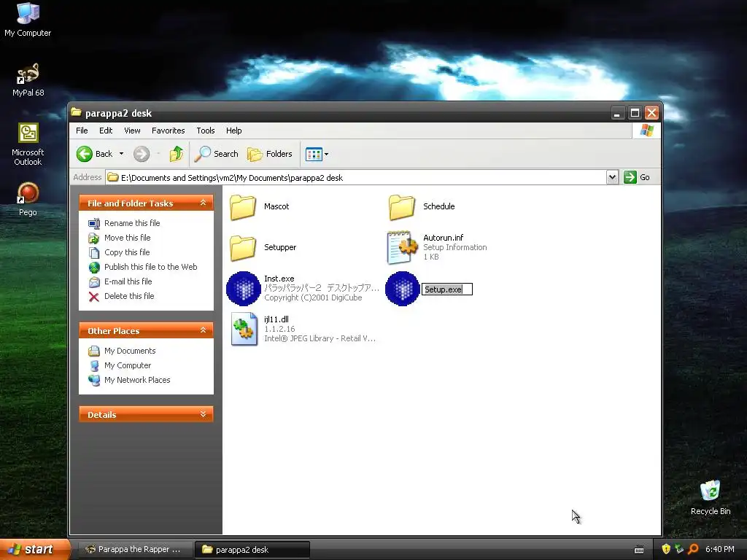Open the File menu
This screenshot has width=747, height=560.
(x=82, y=131)
